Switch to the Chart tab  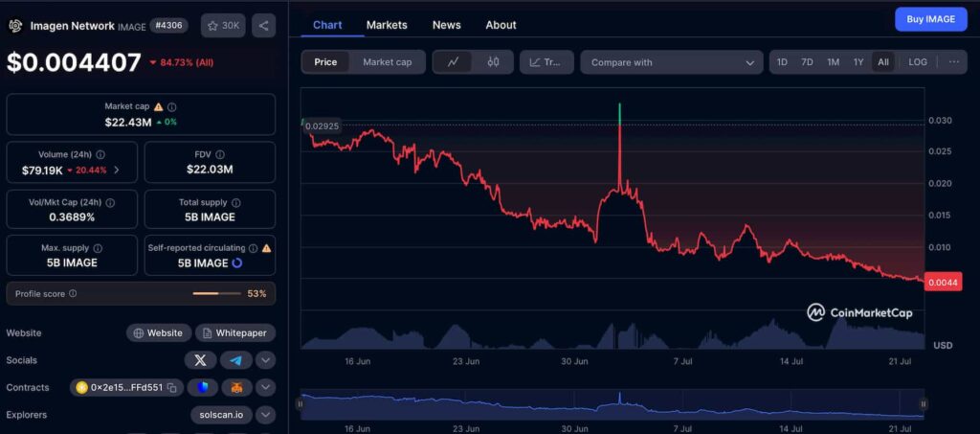(327, 25)
